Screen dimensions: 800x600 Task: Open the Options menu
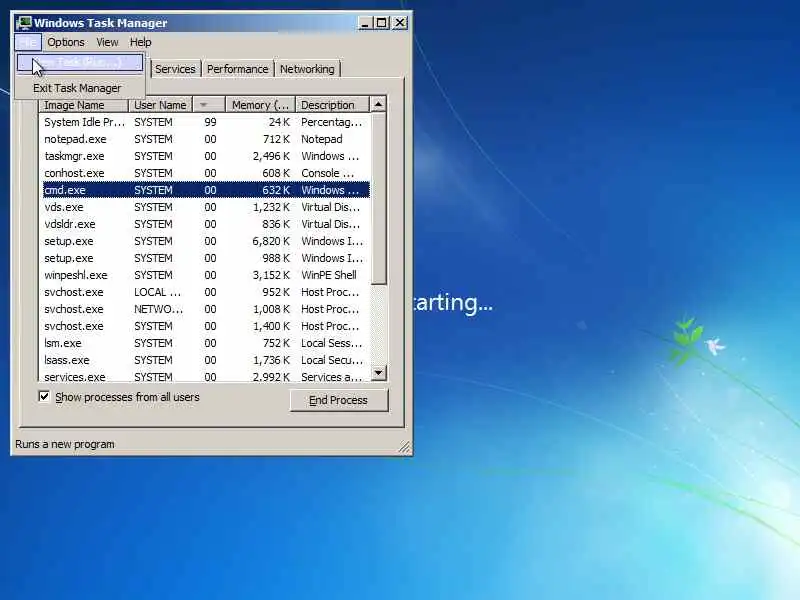pos(66,42)
